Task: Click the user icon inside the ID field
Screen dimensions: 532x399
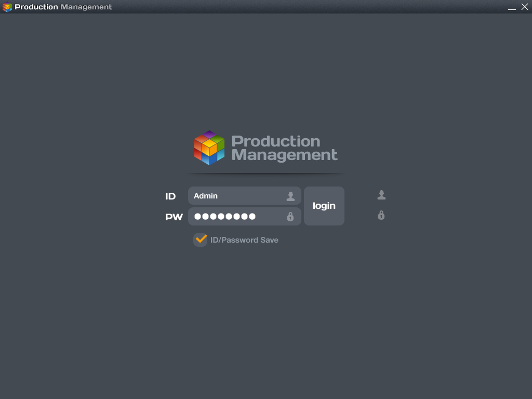Action: [x=289, y=195]
